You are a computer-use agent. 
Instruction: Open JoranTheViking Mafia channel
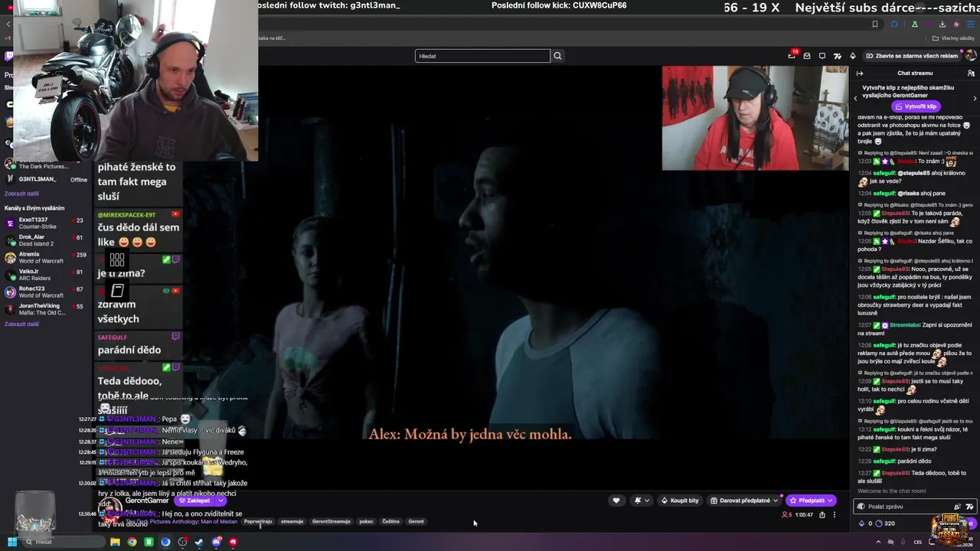tap(44, 309)
